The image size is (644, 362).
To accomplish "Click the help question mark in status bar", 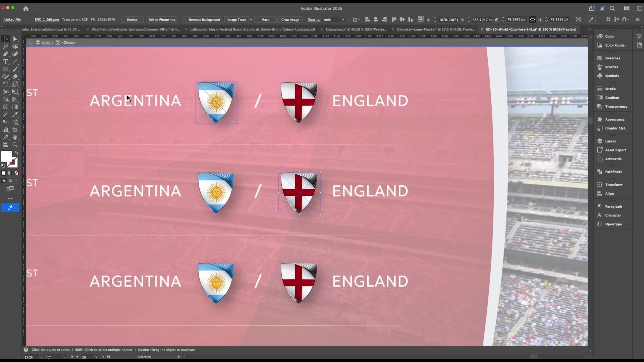I will tap(26, 350).
